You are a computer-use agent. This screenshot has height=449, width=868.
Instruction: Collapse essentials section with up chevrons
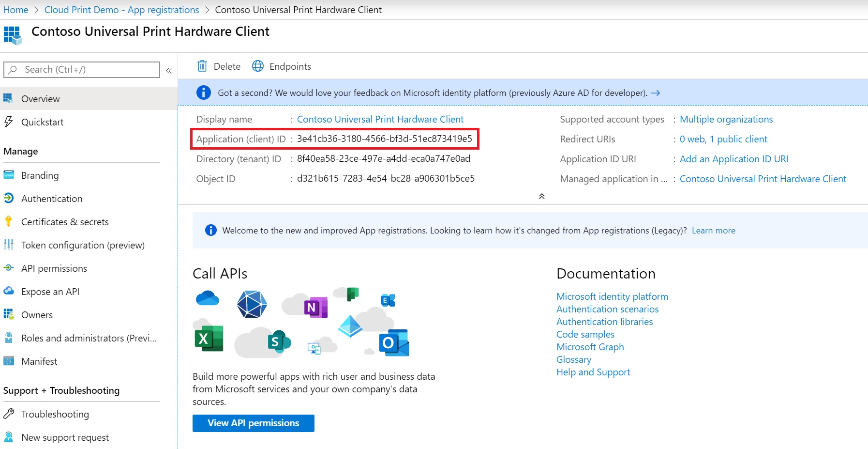coord(542,196)
